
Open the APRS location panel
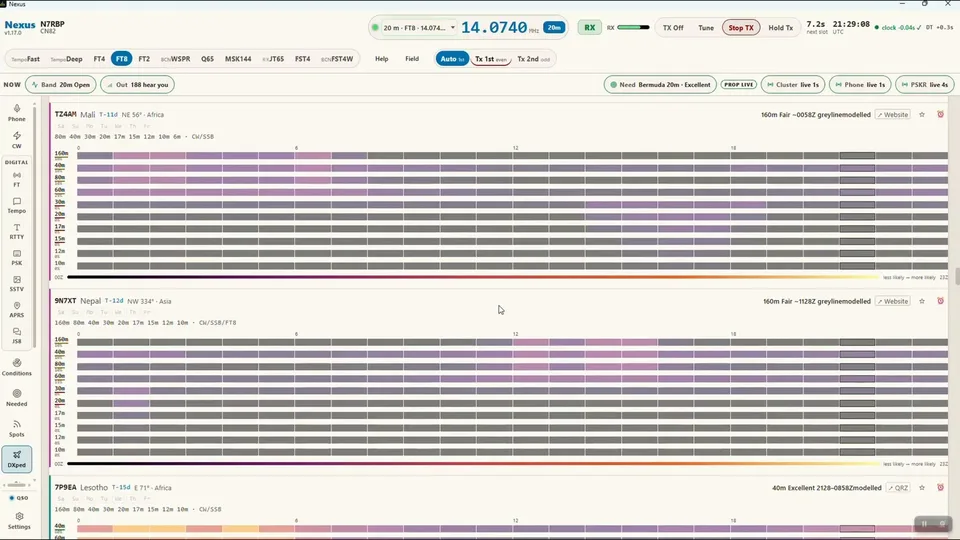[17, 310]
